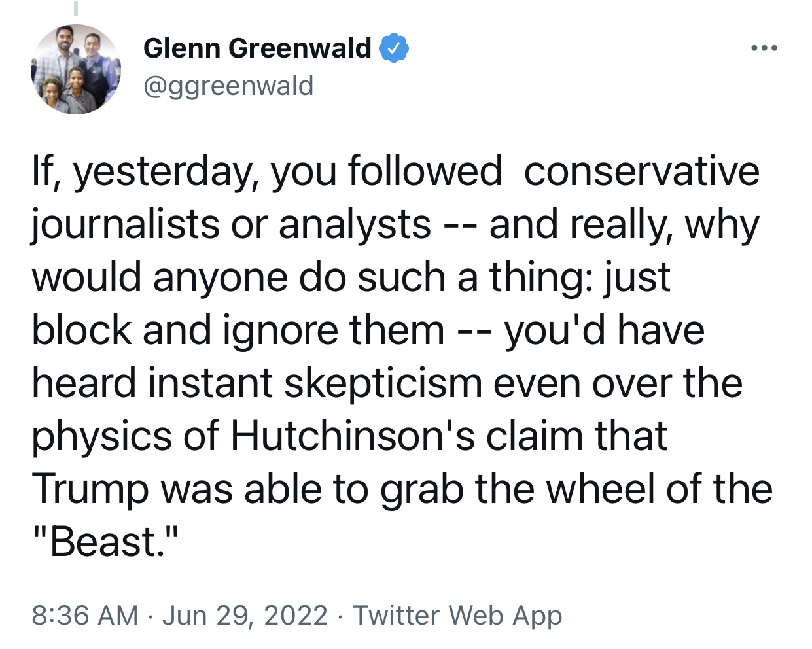Click the word "physics" in the tweet
Viewport: 812px width, 649px height.
click(103, 437)
